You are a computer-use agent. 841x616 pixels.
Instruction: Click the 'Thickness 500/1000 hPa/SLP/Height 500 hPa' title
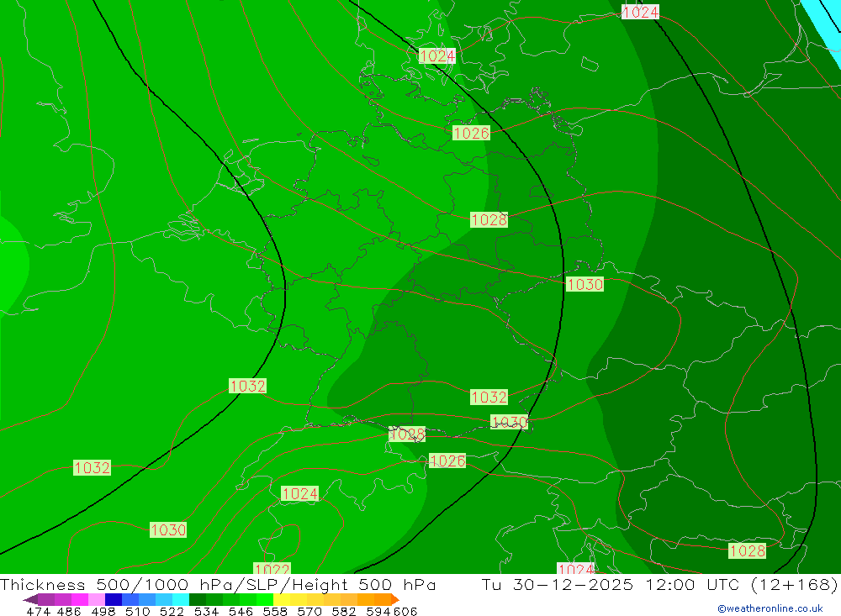coord(218,584)
